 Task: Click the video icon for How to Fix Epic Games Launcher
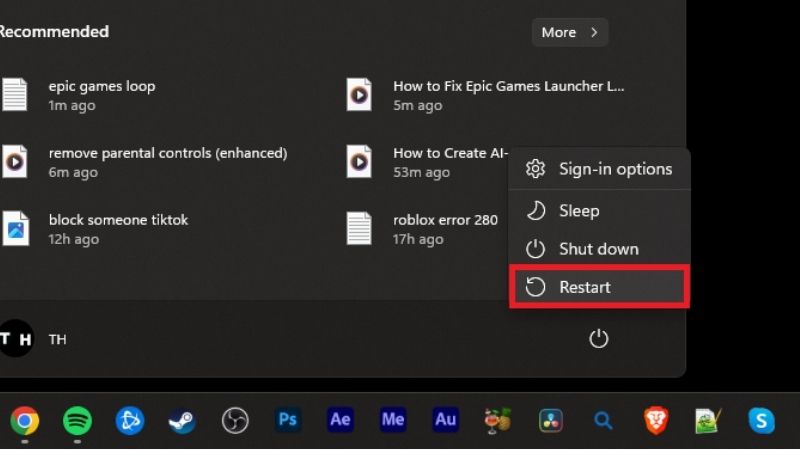tap(359, 94)
